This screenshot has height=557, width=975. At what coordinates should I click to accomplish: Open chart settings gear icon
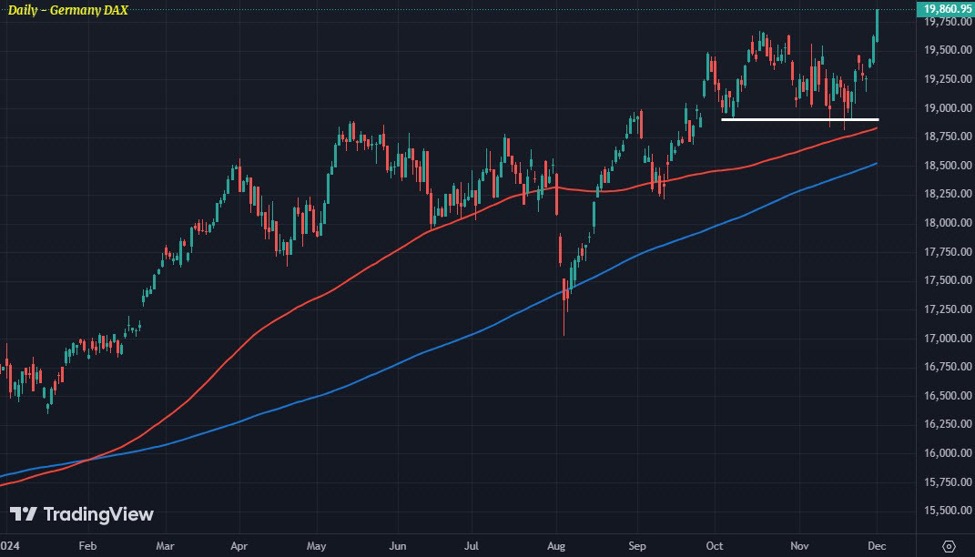pyautogui.click(x=948, y=546)
